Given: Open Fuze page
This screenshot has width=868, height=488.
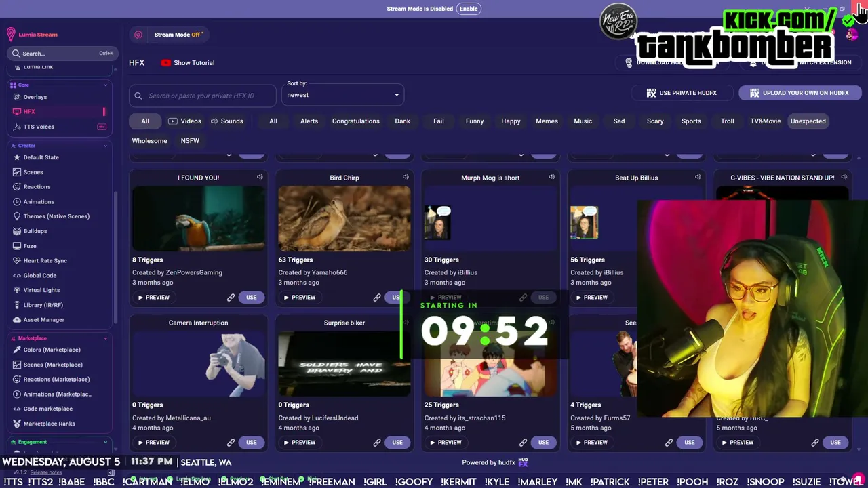Looking at the screenshot, I should [30, 246].
